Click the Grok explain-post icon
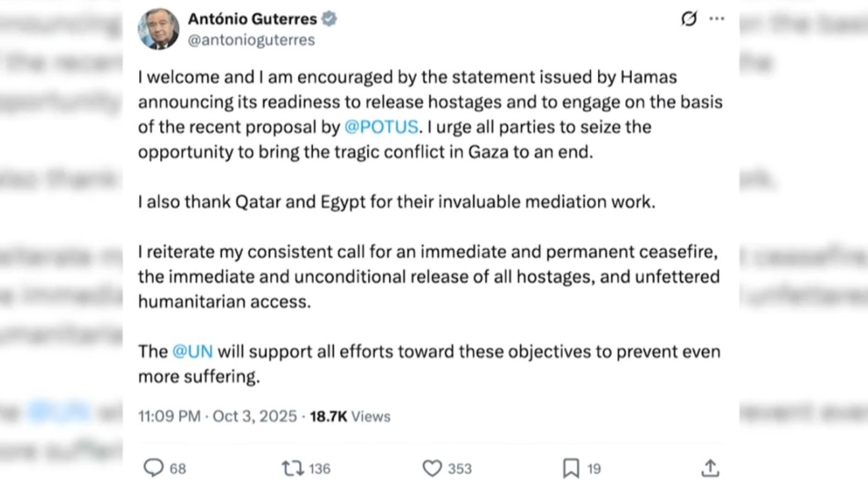Image resolution: width=868 pixels, height=487 pixels. [689, 19]
